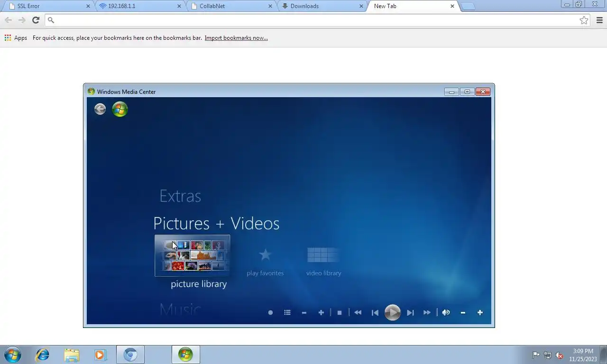Mute the Media Center volume
This screenshot has width=607, height=364.
click(x=446, y=313)
